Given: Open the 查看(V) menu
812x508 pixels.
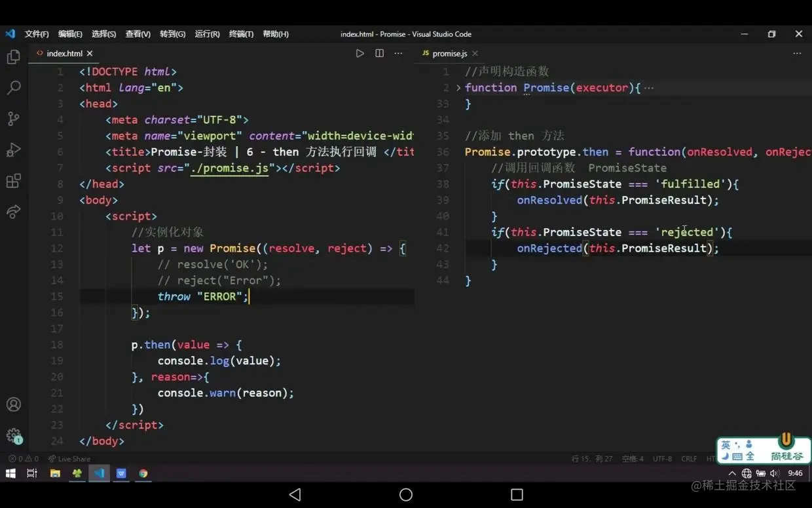Looking at the screenshot, I should point(138,34).
